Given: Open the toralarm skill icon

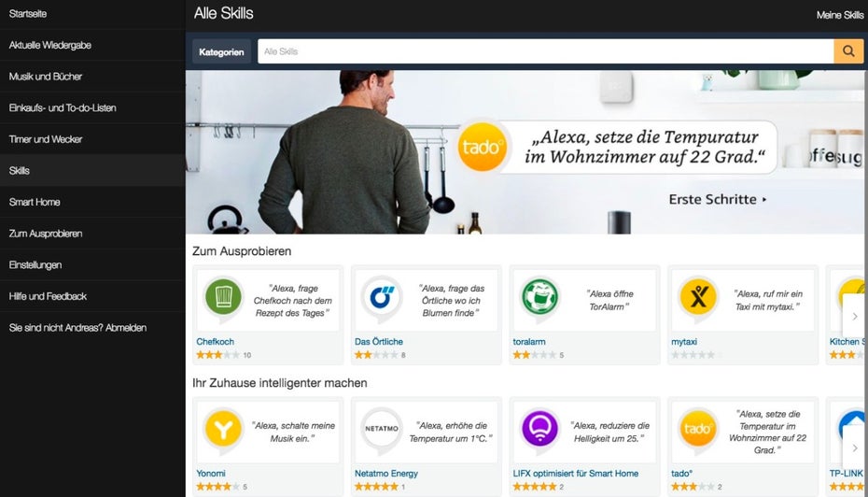Looking at the screenshot, I should pyautogui.click(x=539, y=297).
